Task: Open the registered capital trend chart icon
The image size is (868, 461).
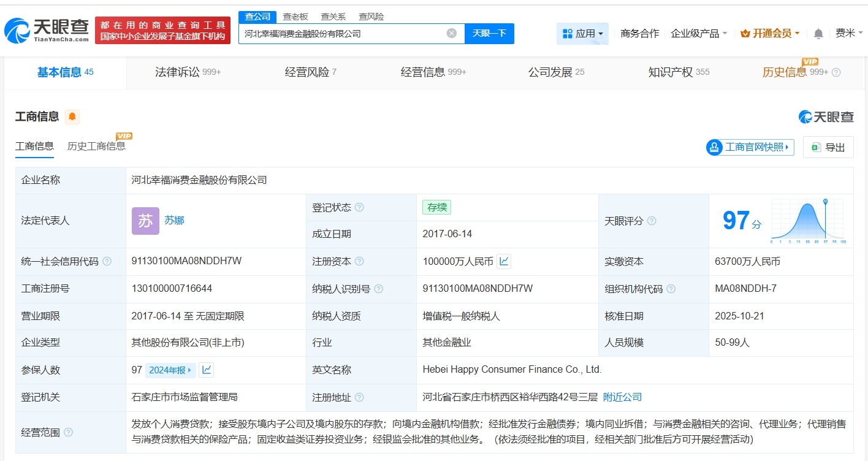Action: [504, 261]
